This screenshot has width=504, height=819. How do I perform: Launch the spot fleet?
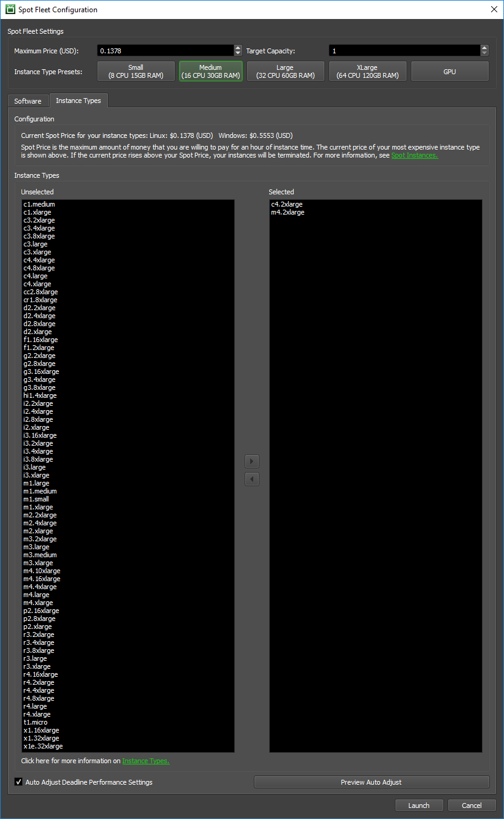pyautogui.click(x=419, y=806)
